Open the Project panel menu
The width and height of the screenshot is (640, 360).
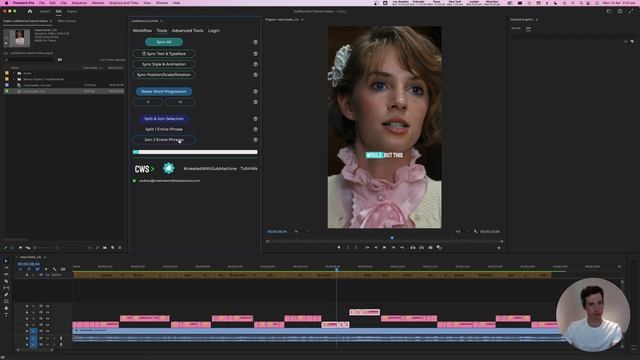tap(51, 21)
